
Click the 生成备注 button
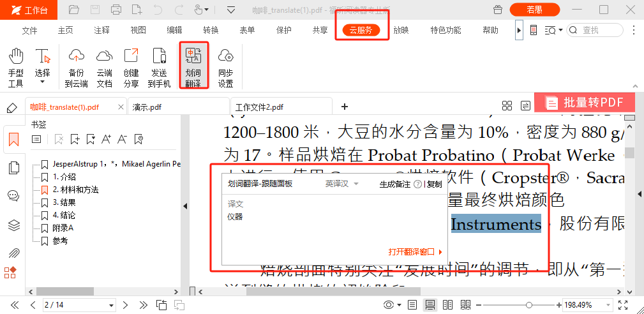(394, 184)
